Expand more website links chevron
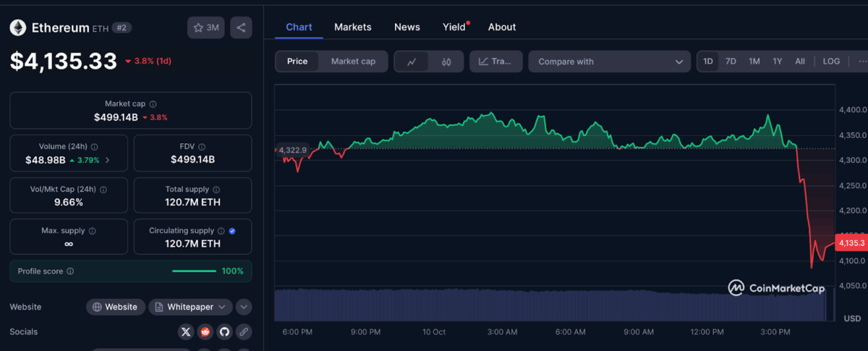This screenshot has height=351, width=868. 244,307
